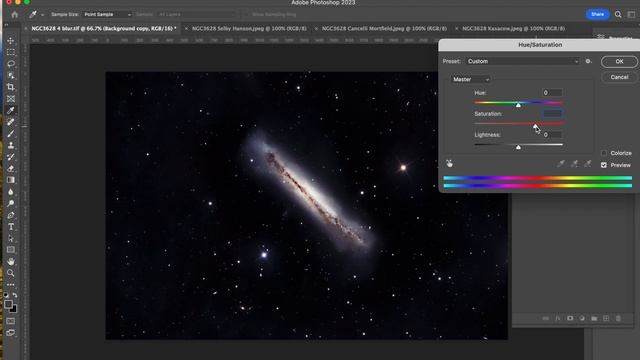
Task: Select the Type tool
Action: pos(11,227)
